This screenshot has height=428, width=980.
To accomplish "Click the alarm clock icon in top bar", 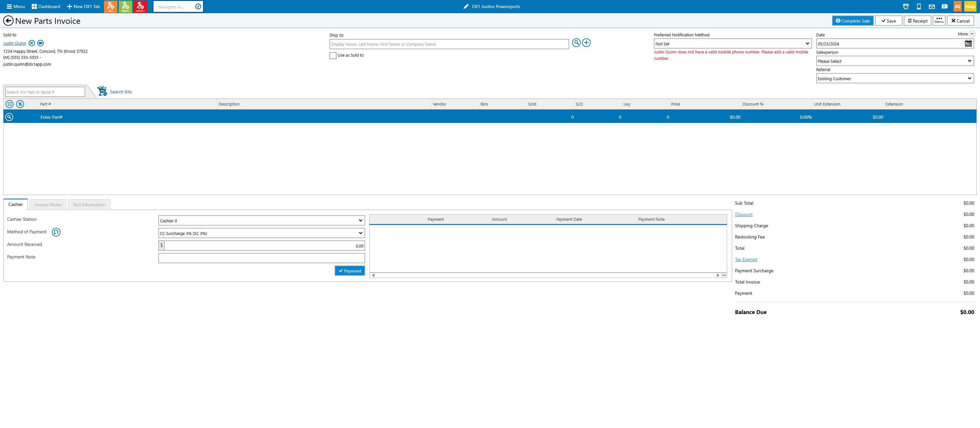I will tap(906, 6).
